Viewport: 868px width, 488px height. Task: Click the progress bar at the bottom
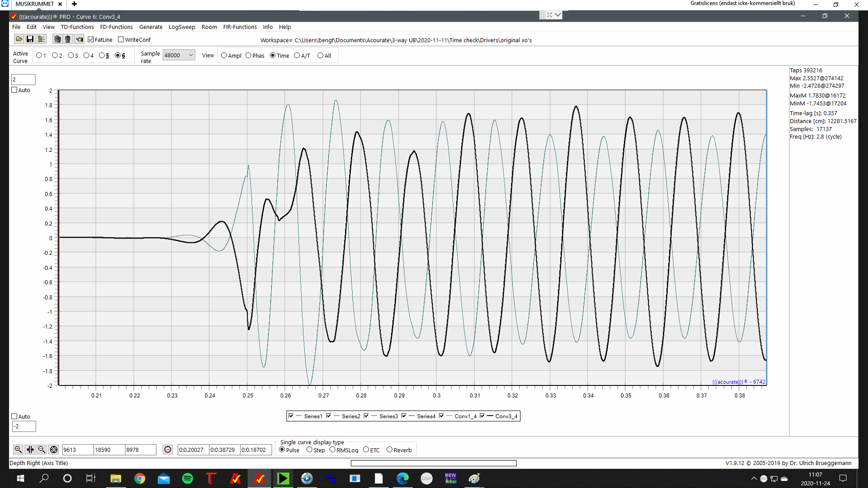(434, 463)
